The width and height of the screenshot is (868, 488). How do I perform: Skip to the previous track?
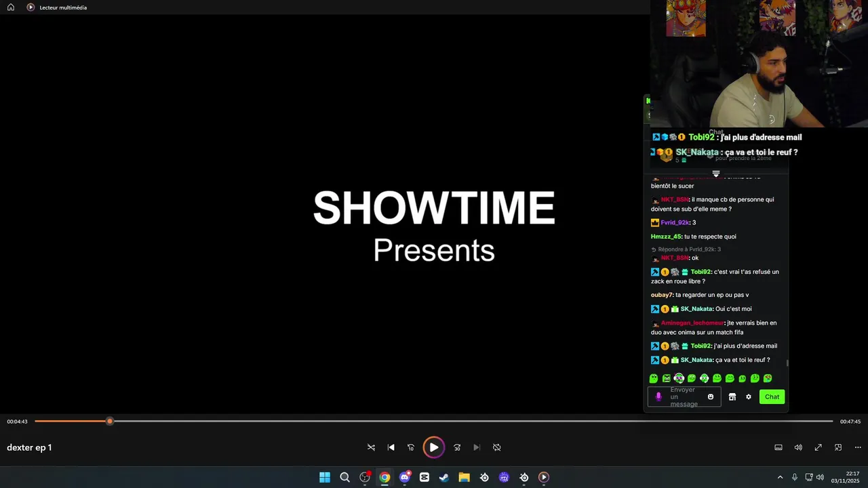[391, 447]
